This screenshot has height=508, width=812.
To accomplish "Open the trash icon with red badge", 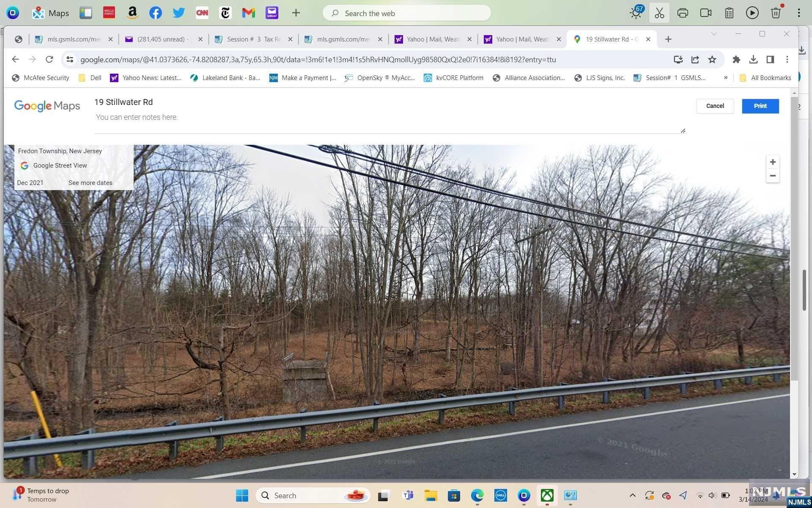I will [x=776, y=13].
